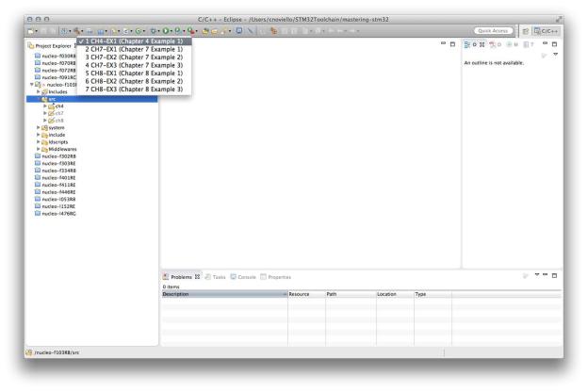
Task: Click the Build hammer toolbar icon
Action: click(x=77, y=31)
